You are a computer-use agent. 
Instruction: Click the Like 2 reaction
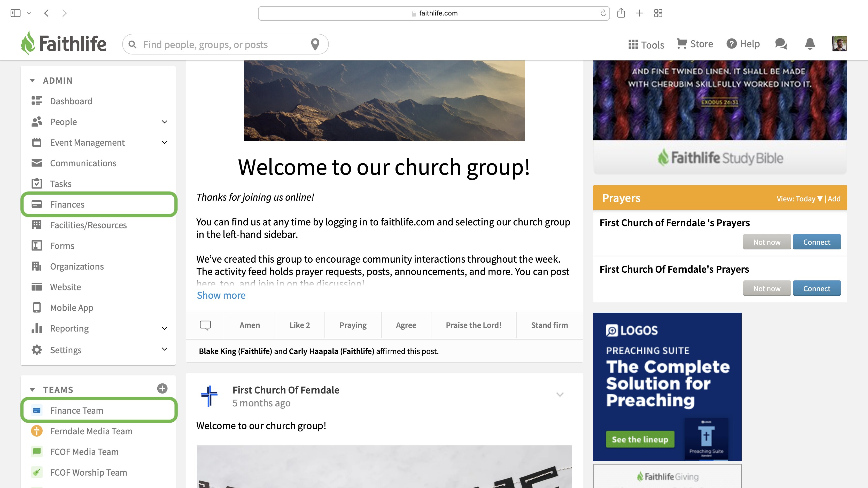(300, 325)
